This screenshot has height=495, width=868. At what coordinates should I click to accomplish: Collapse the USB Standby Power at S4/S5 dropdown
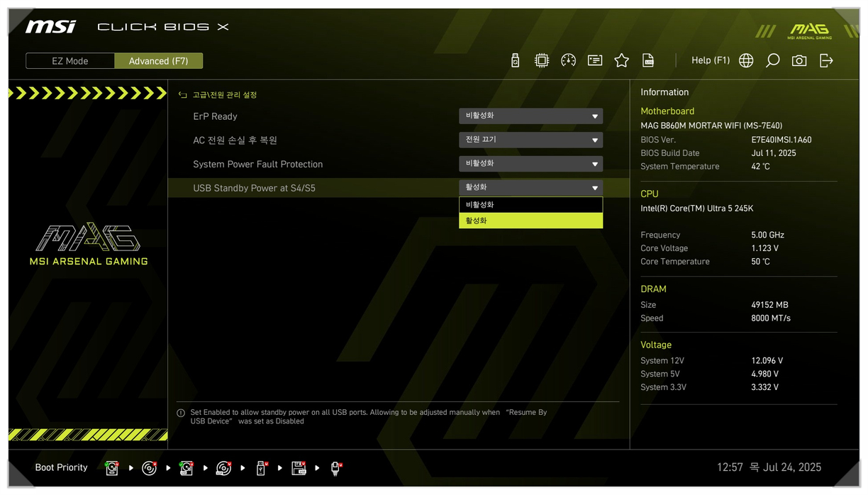click(530, 188)
